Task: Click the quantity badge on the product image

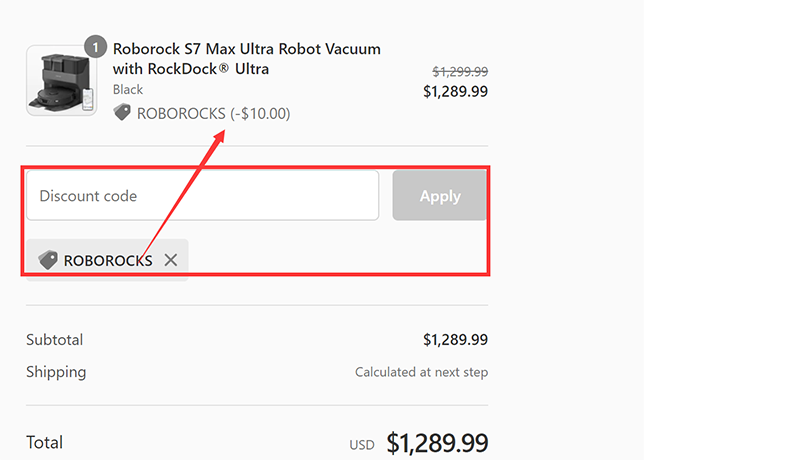Action: (95, 47)
